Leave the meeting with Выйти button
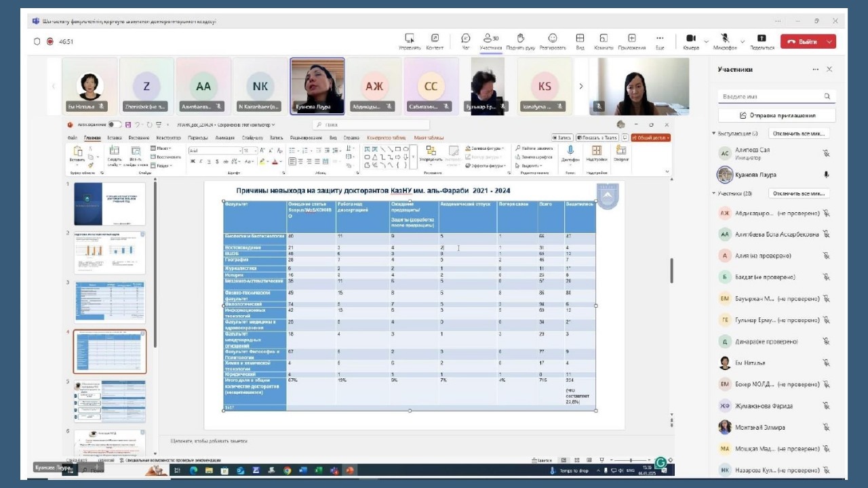 coord(802,41)
